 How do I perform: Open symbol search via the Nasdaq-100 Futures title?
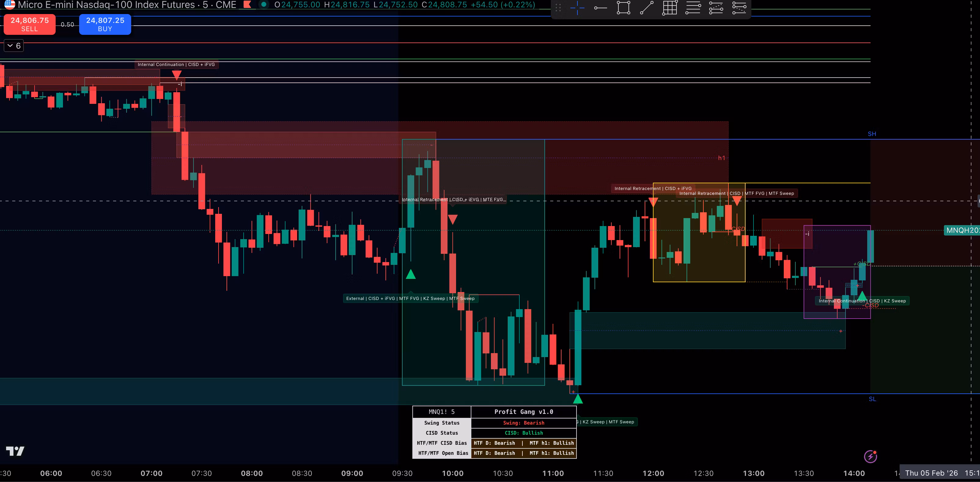coord(106,5)
